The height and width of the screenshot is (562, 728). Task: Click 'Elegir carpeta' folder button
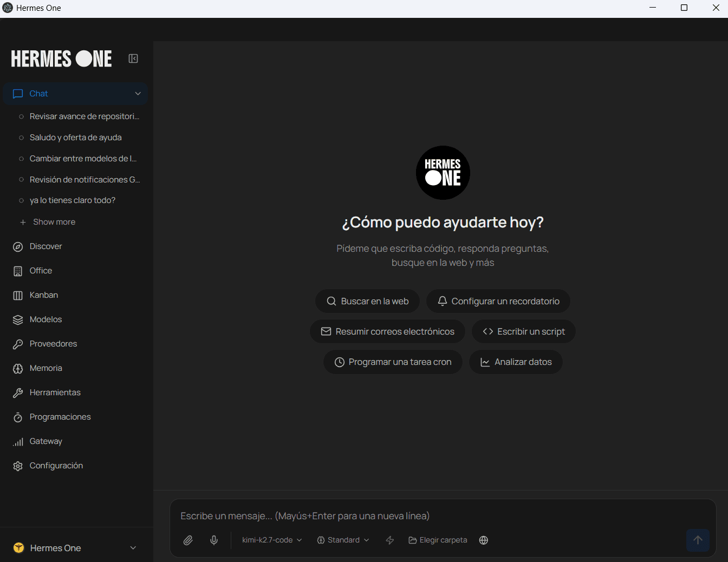pyautogui.click(x=438, y=540)
